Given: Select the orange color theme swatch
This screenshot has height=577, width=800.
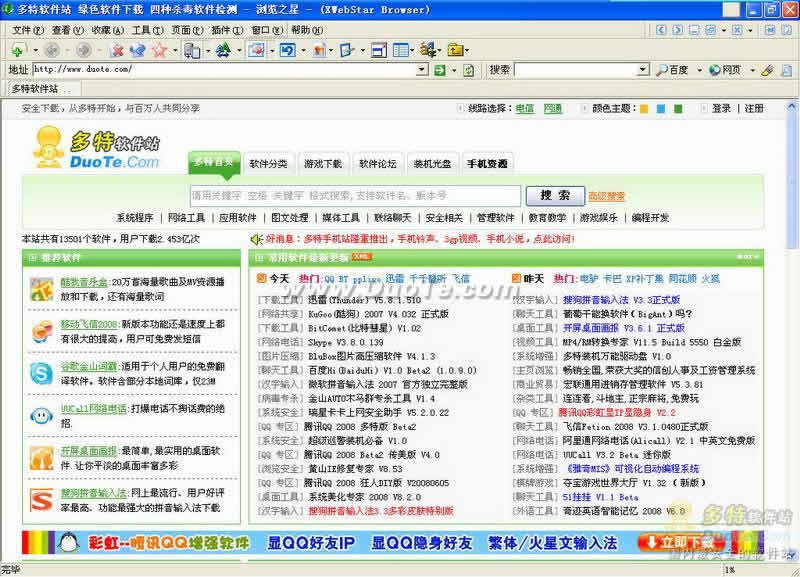Looking at the screenshot, I should tap(644, 109).
